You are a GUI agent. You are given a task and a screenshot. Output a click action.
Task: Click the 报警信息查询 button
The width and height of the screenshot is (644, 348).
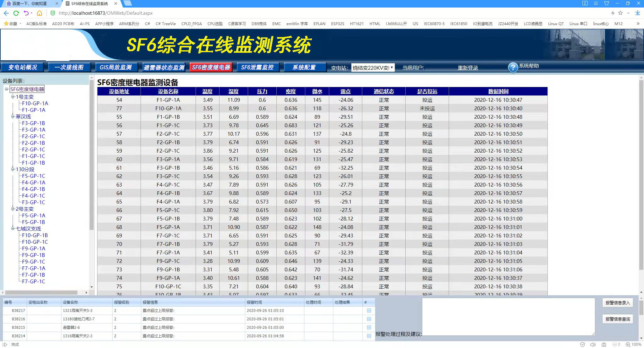tap(618, 319)
